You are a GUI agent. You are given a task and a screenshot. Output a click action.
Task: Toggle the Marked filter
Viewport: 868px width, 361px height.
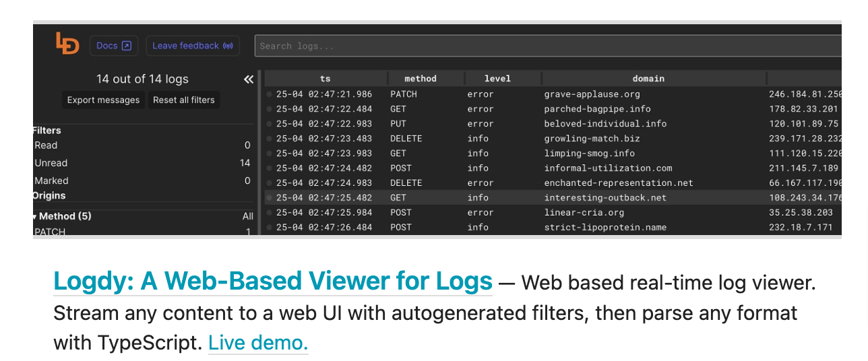pyautogui.click(x=52, y=180)
